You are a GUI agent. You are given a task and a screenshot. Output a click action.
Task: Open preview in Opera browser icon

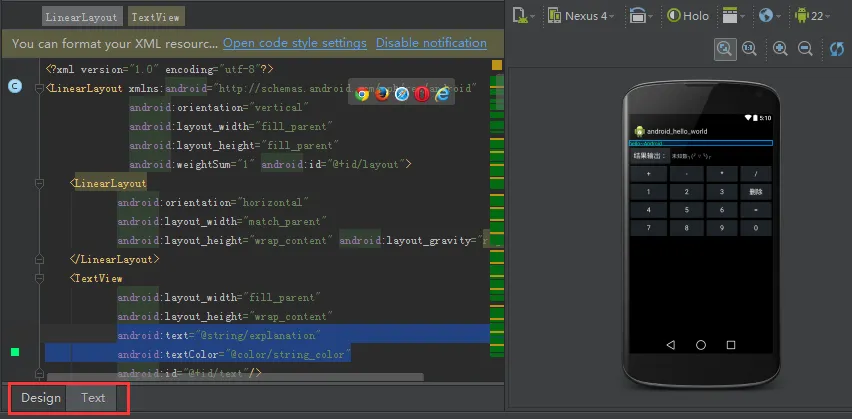[x=422, y=94]
